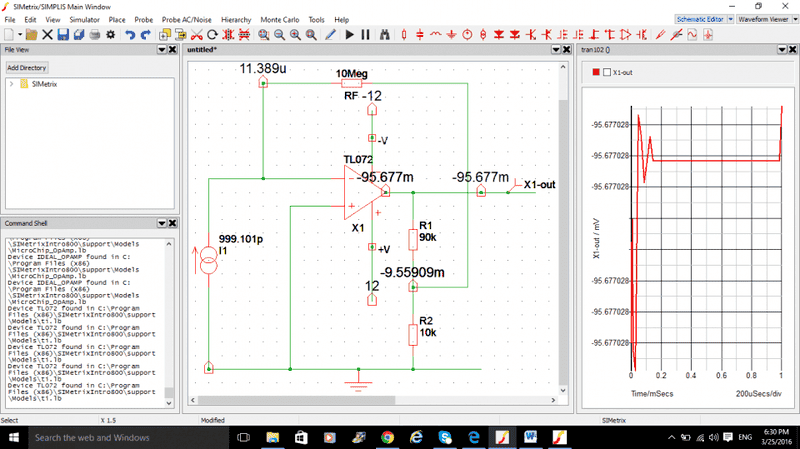Undo the last schematic edit
The width and height of the screenshot is (800, 449).
[x=130, y=35]
